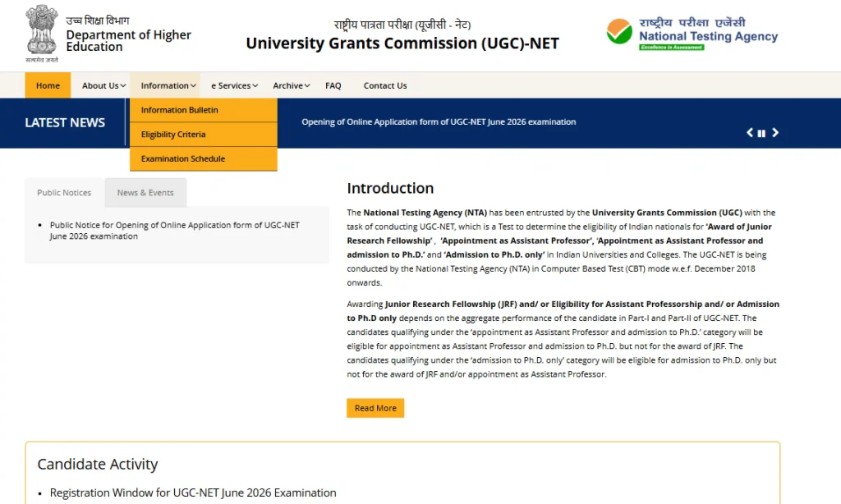
Task: Choose Eligibility Criteria from the dropdown
Action: click(x=174, y=134)
